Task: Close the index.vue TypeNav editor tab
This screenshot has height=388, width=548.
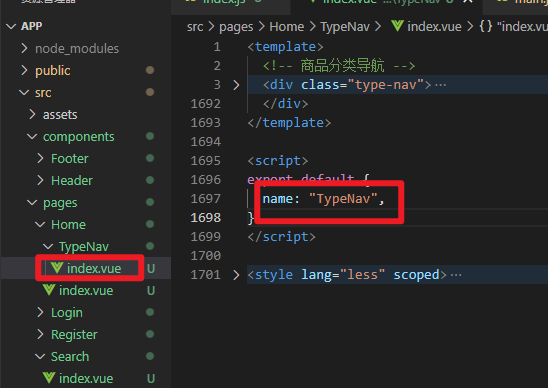Action: 467,2
